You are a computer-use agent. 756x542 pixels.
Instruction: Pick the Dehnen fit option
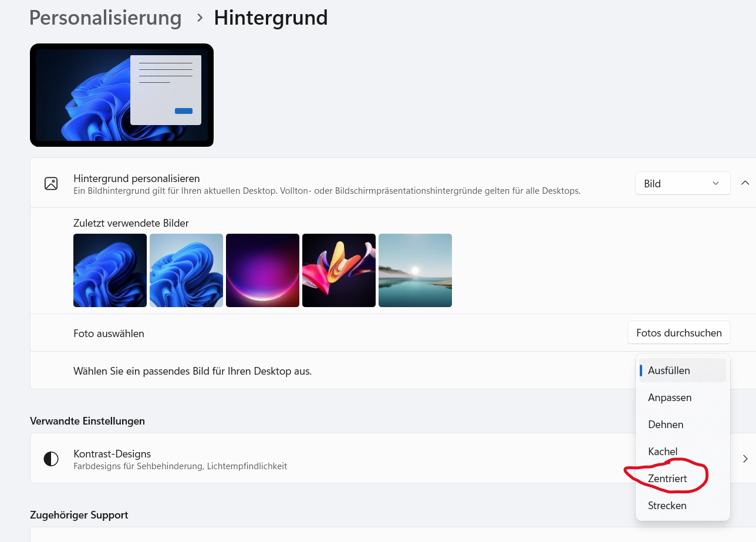683,425
